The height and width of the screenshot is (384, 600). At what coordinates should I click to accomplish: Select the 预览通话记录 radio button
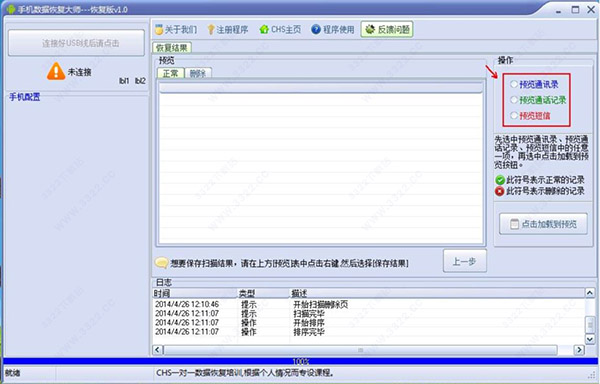514,100
